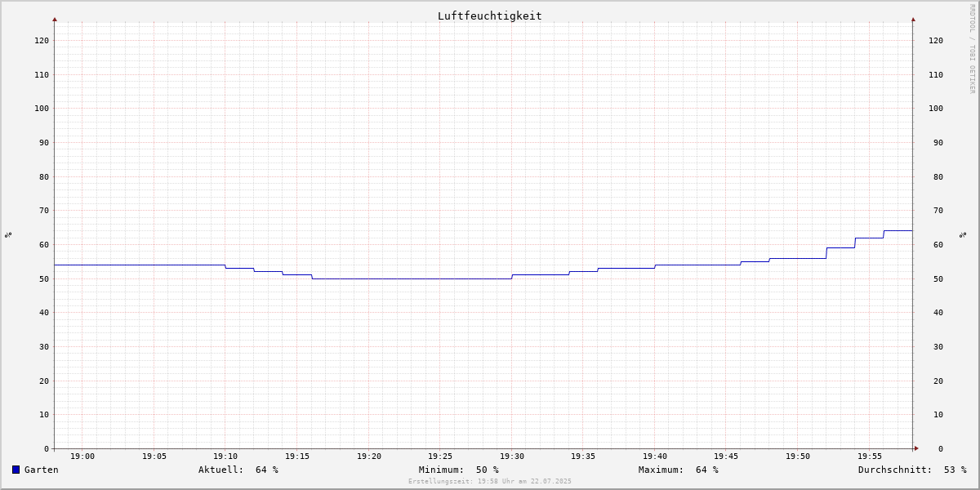Viewport: 980px width, 490px height.
Task: Click the Minimum: 50 % value
Action: coord(459,470)
